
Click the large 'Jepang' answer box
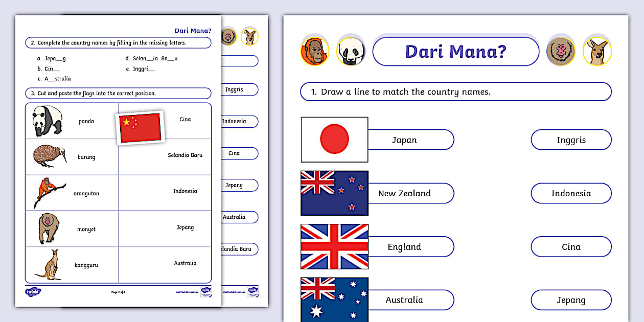click(x=571, y=300)
